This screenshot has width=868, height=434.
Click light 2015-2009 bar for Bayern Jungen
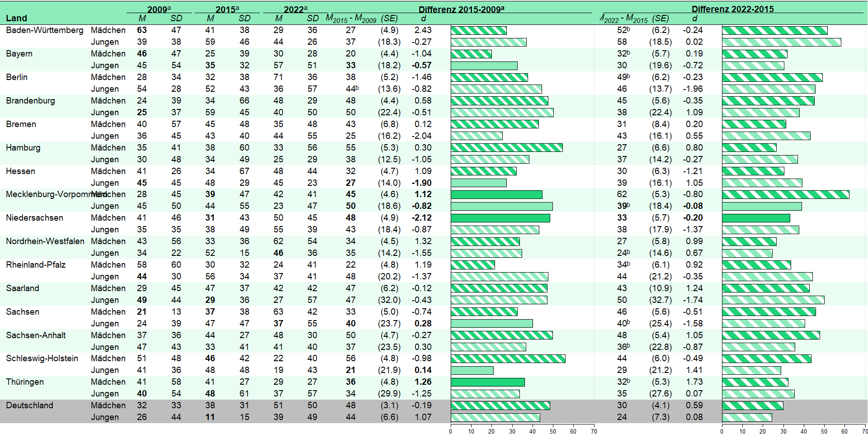tap(484, 66)
